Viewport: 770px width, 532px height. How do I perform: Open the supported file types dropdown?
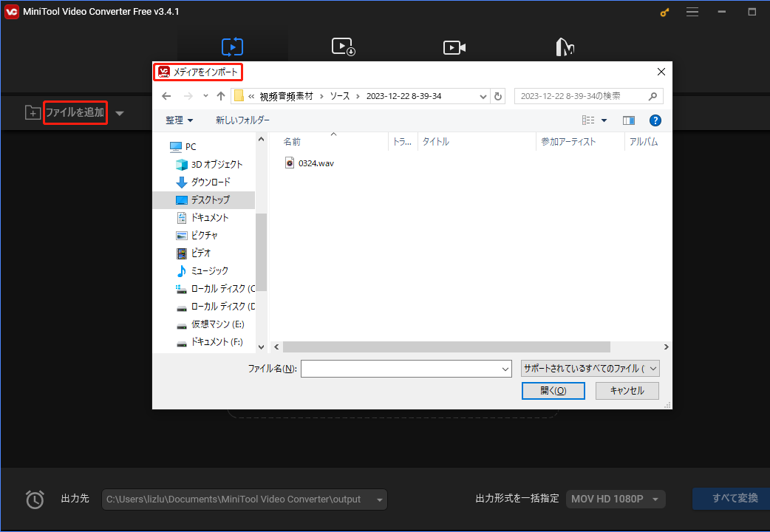(x=590, y=369)
